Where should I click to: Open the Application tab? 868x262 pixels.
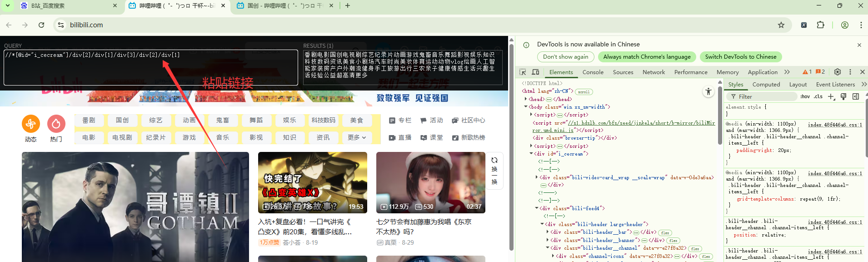[x=763, y=72]
